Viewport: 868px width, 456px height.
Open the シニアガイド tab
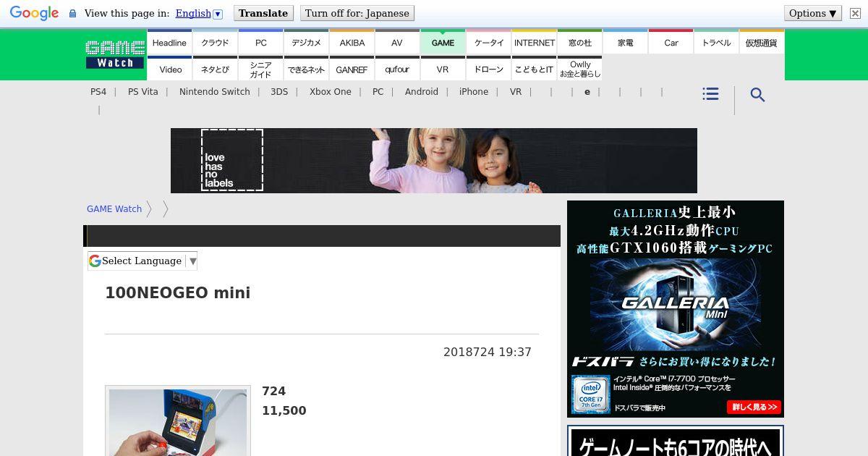[x=260, y=69]
